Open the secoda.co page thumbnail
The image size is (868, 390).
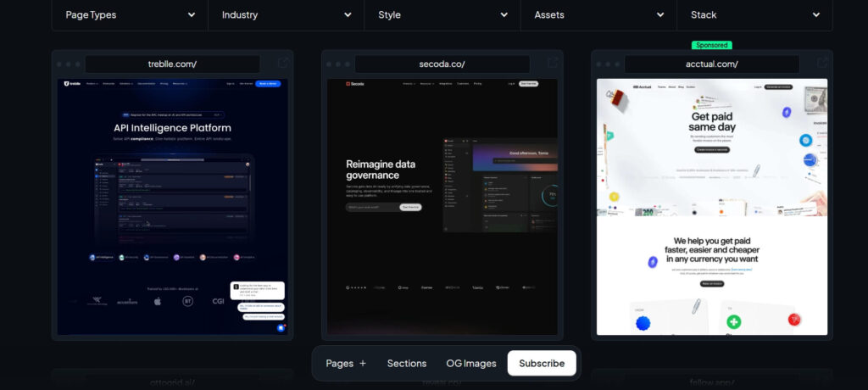[x=442, y=207]
